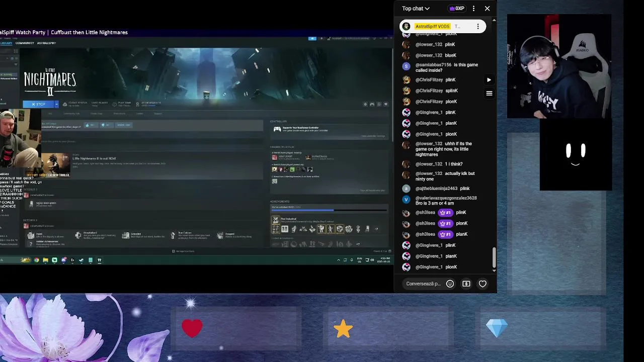Click taskbar clock showing date and time
Image resolution: width=644 pixels, height=362 pixels.
pos(383,260)
